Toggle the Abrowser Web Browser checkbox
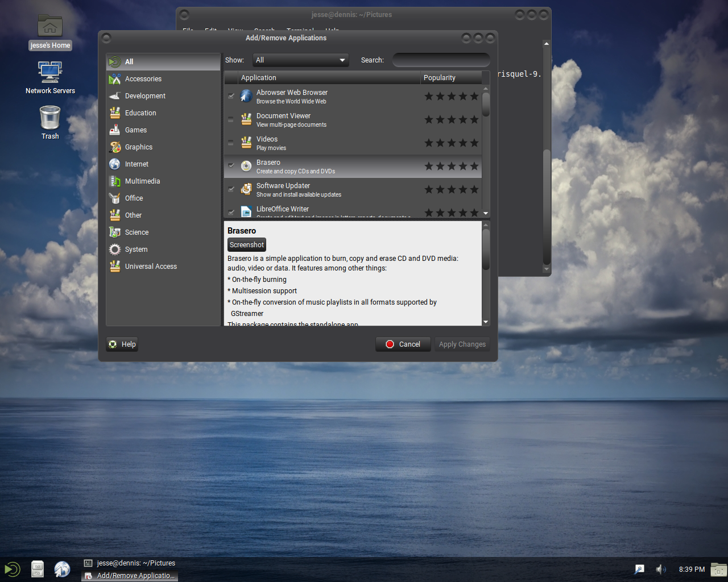 pyautogui.click(x=231, y=96)
